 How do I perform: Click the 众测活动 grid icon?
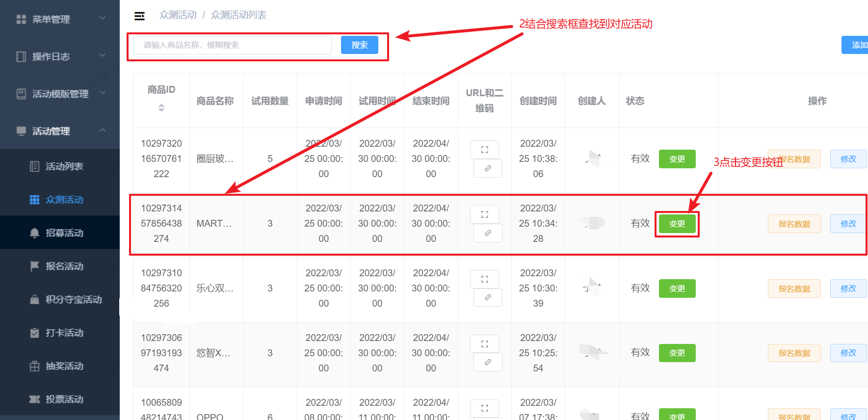click(x=34, y=200)
